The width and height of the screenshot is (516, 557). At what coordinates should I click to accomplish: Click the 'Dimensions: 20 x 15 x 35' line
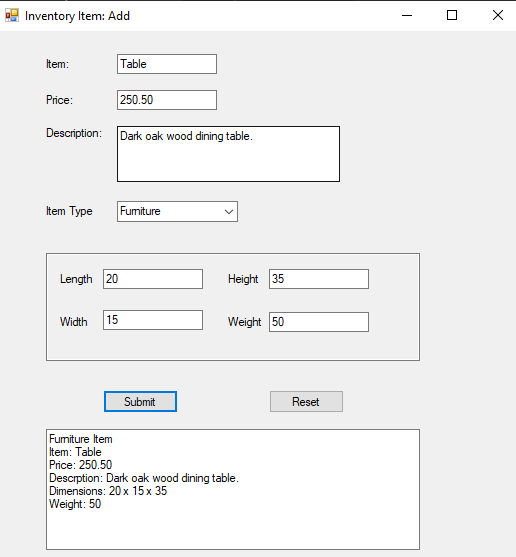(x=108, y=491)
